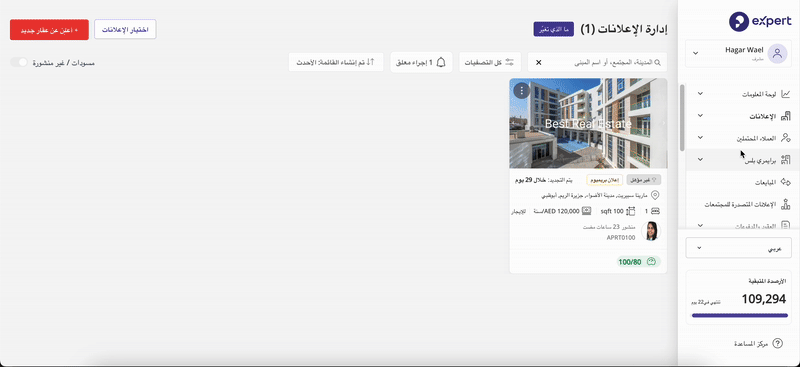Viewport: 800px width, 367px height.
Task: Click the ما الذي تغيّر badge
Action: click(554, 29)
